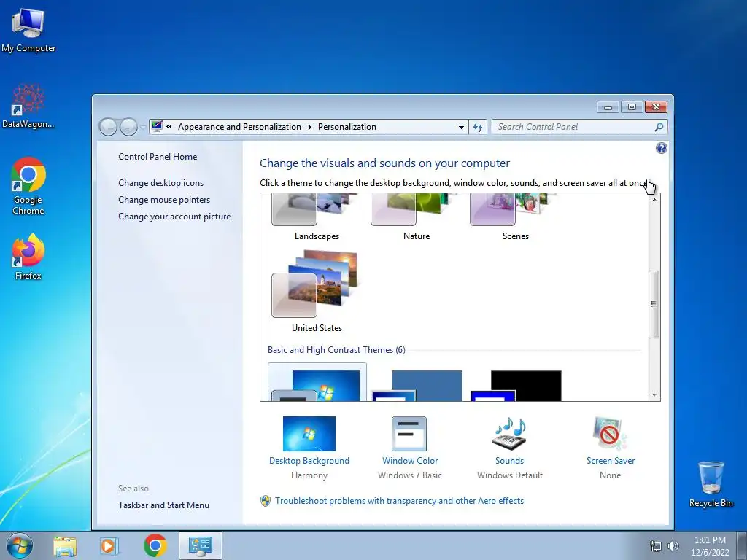The width and height of the screenshot is (747, 560).
Task: Open Change desktop icons link
Action: (x=161, y=183)
